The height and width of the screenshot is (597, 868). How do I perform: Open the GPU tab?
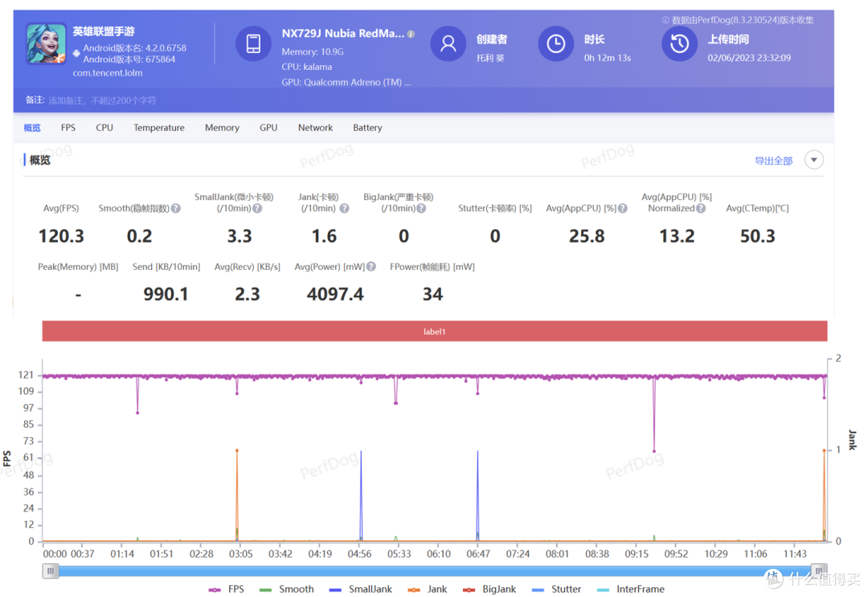(x=268, y=128)
